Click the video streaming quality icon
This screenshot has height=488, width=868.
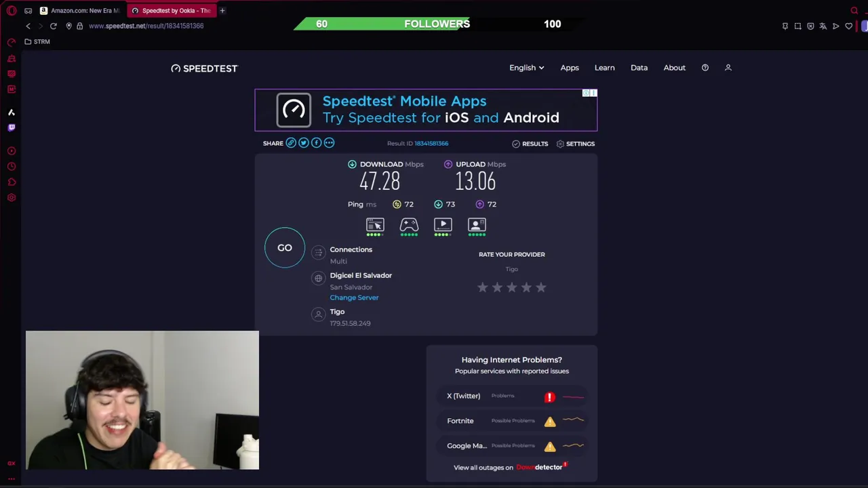pos(443,226)
